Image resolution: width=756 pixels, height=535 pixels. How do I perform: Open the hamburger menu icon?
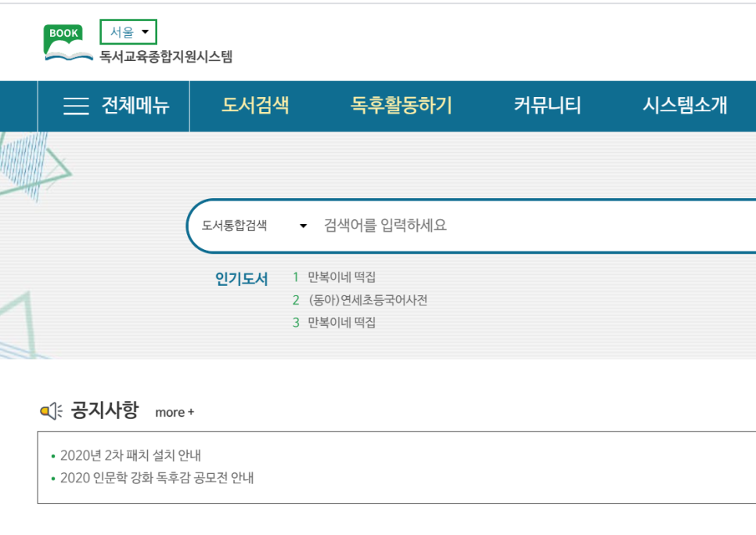[x=76, y=106]
